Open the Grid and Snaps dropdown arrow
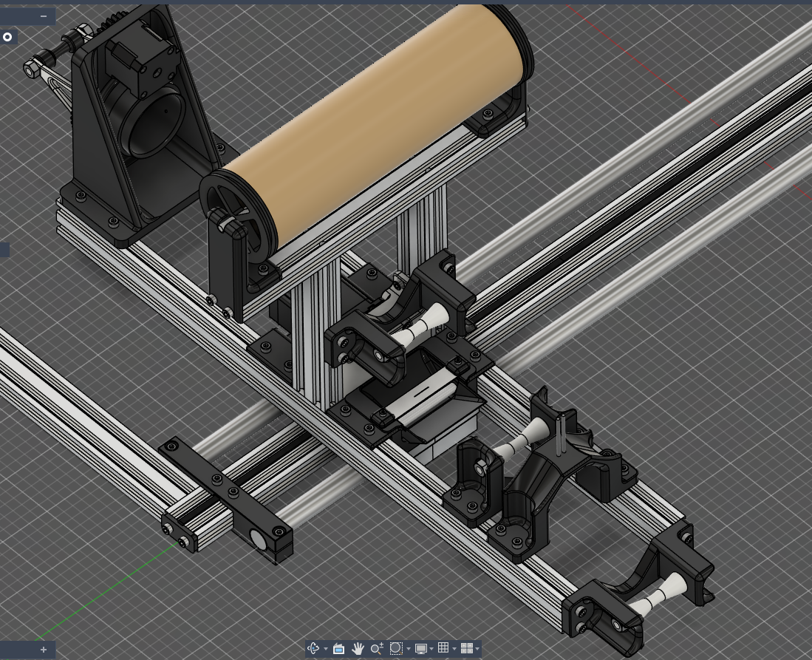The width and height of the screenshot is (812, 660). tap(454, 649)
